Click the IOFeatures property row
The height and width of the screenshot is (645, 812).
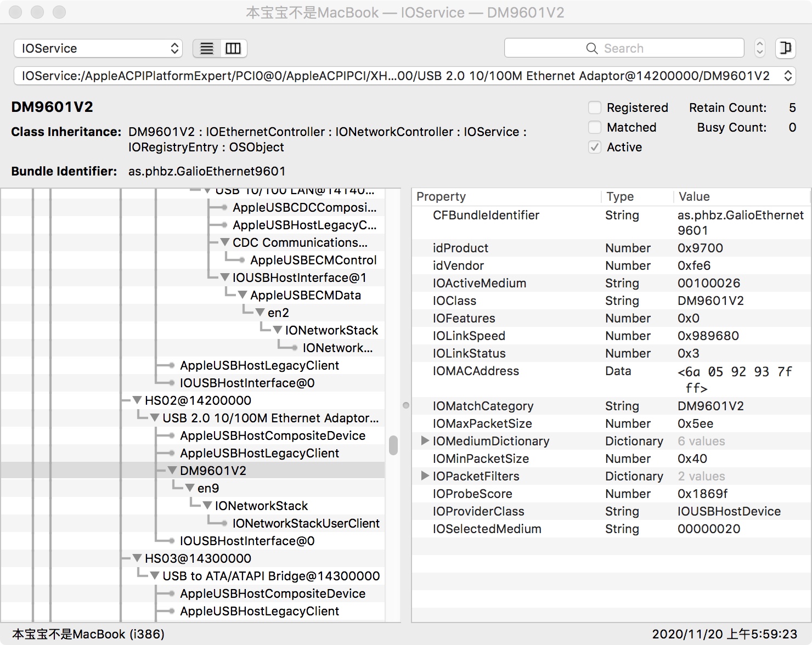pyautogui.click(x=611, y=318)
